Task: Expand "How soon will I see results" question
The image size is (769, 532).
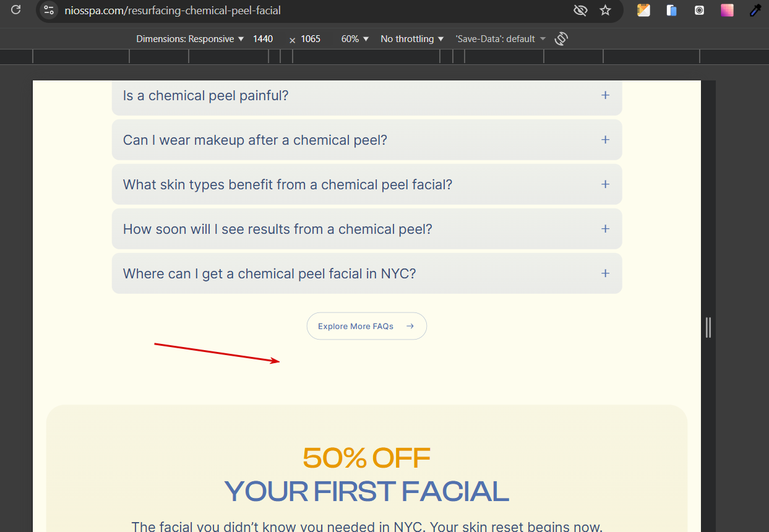Action: (x=367, y=229)
